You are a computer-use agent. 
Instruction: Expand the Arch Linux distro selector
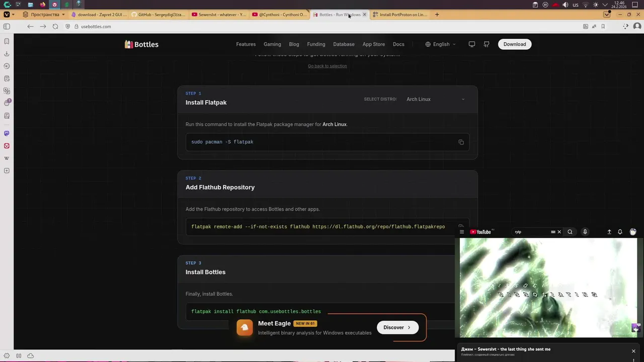coord(435,99)
